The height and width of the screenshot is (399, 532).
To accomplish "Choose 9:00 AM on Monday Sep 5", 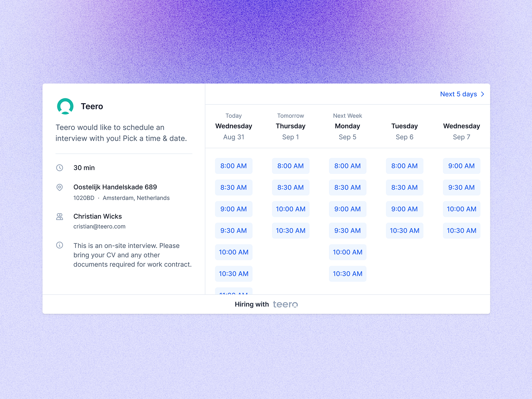I will tap(347, 209).
